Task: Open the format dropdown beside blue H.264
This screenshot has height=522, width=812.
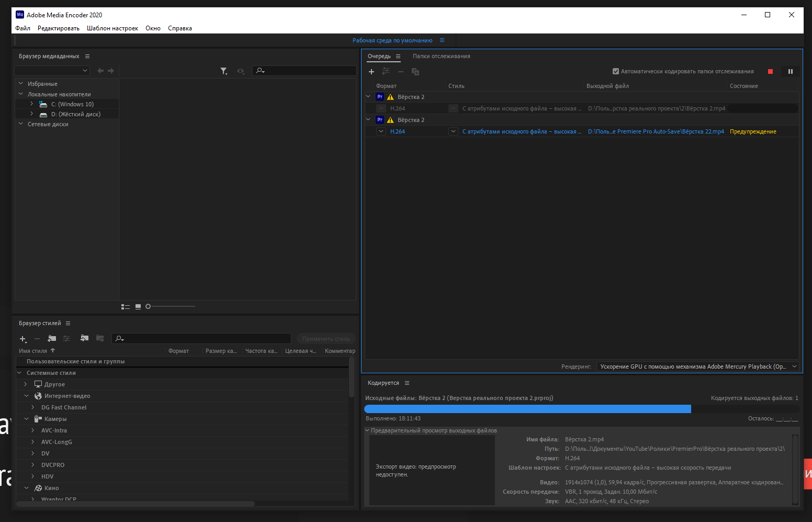Action: coord(381,131)
